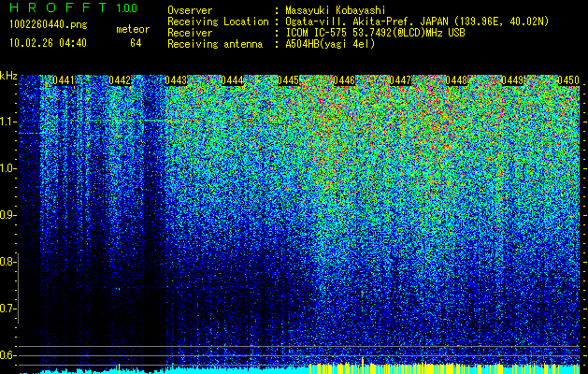Click the kHz axis unit label
Image resolution: width=588 pixels, height=374 pixels.
point(8,76)
